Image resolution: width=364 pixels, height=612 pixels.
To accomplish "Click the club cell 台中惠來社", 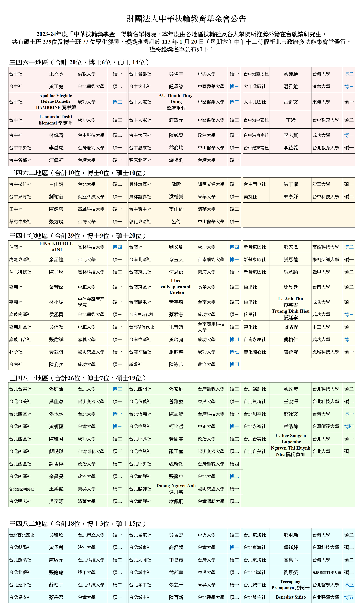I will click(x=141, y=148).
